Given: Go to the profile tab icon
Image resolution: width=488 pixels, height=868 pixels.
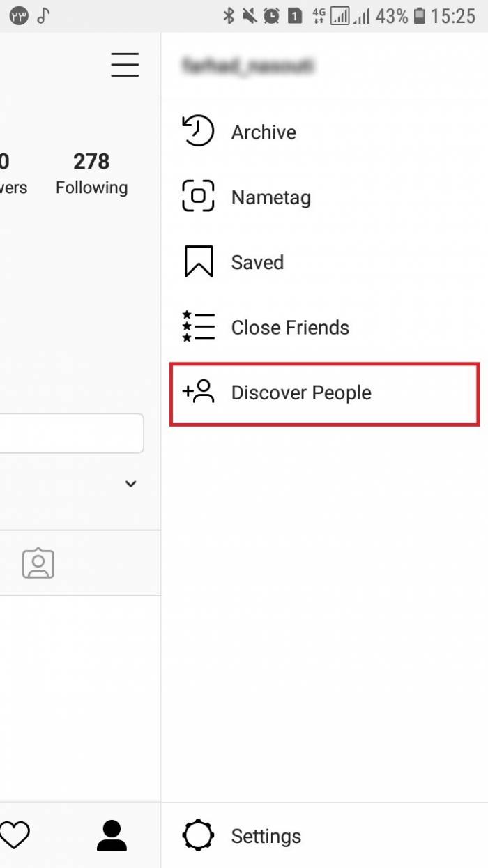Looking at the screenshot, I should point(112,835).
